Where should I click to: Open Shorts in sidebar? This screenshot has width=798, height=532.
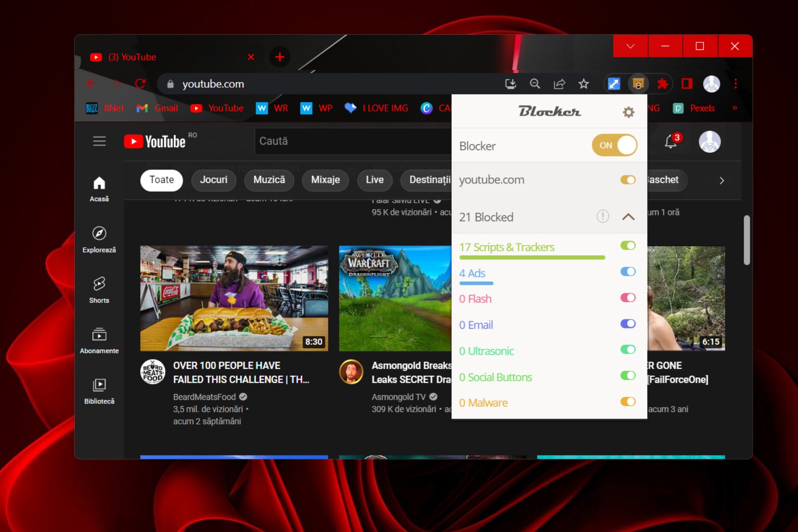(99, 290)
